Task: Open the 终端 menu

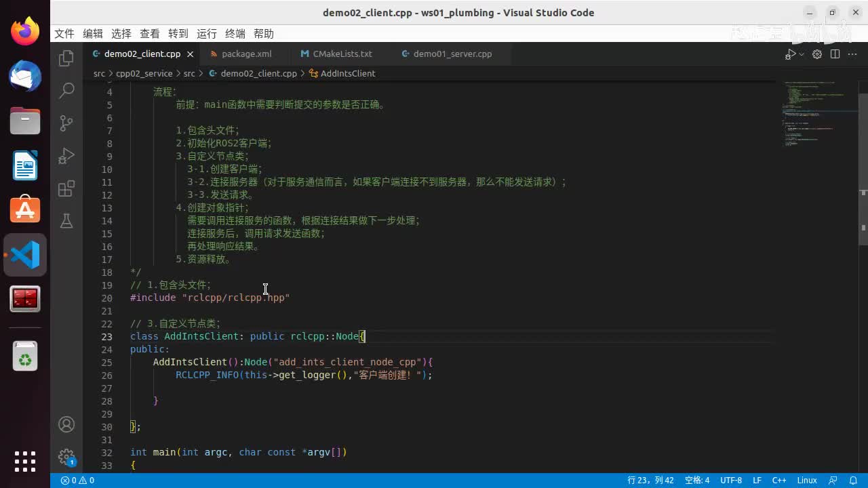Action: click(235, 34)
